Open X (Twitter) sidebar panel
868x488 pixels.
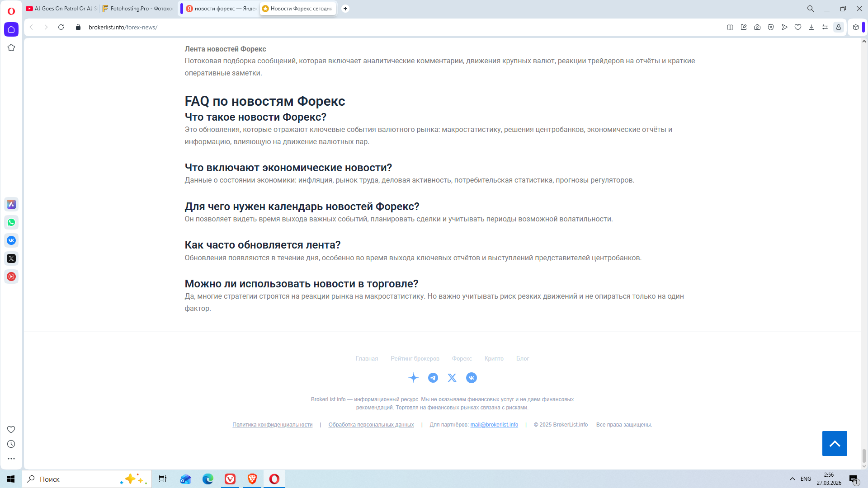(11, 258)
